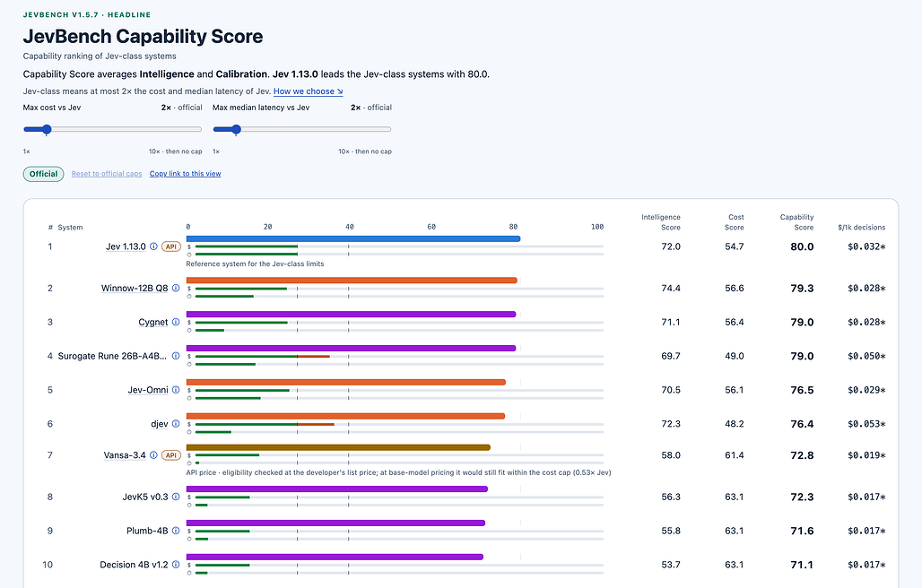Open the info icon beside Vansa-3.4
Screen dimensions: 922x588
(153, 455)
